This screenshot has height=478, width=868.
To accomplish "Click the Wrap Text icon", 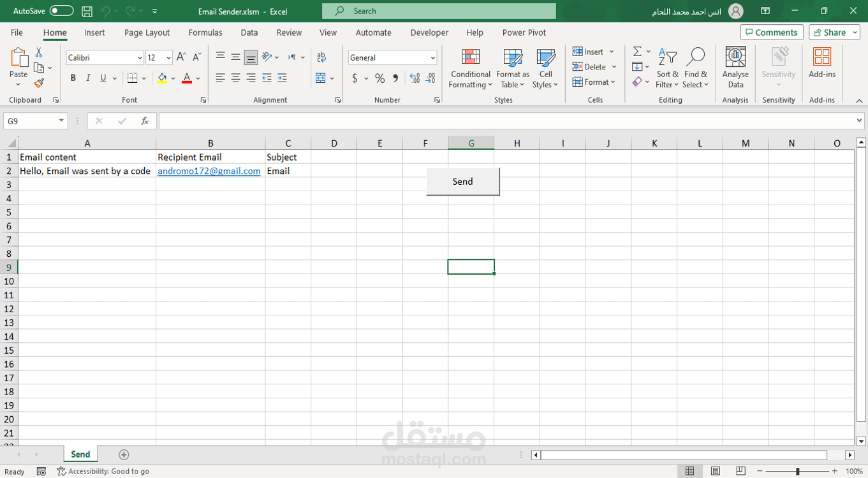I will point(321,57).
